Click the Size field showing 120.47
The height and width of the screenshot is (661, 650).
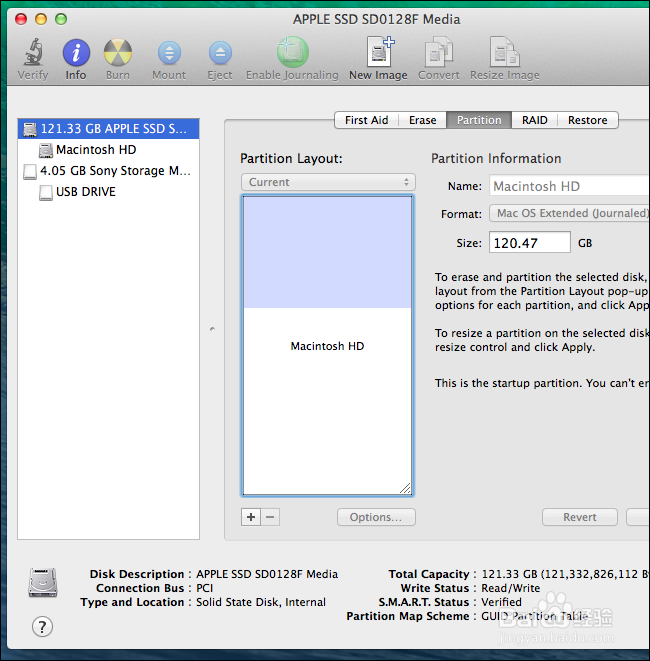529,242
